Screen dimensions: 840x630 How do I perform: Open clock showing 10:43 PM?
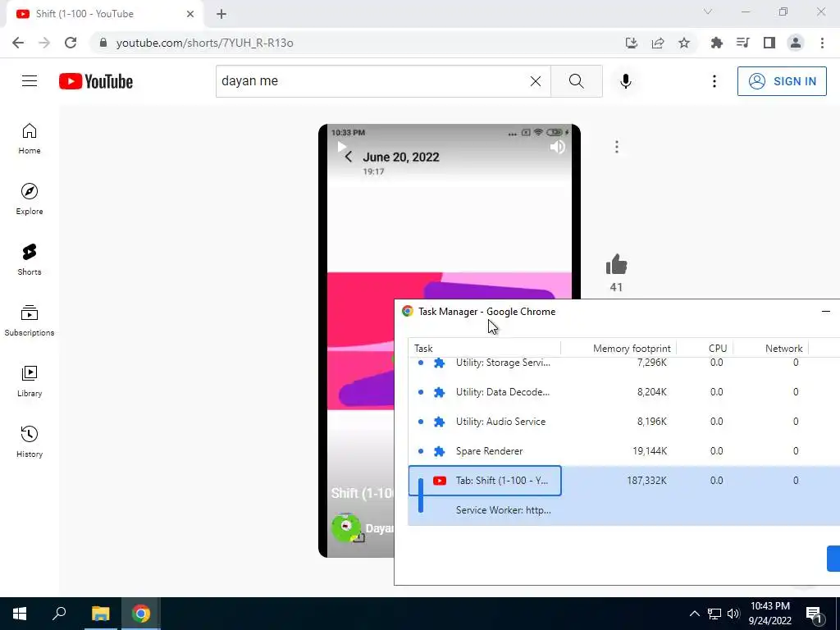[x=769, y=614]
